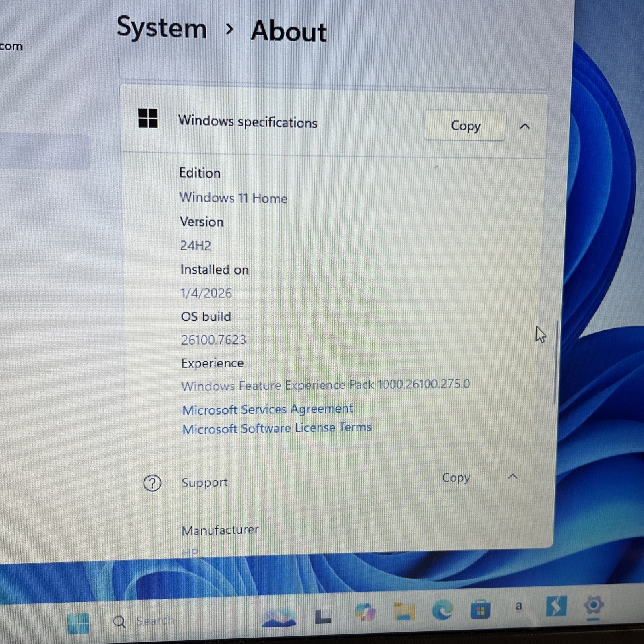Copy the Windows specifications
This screenshot has width=644, height=644.
point(465,126)
